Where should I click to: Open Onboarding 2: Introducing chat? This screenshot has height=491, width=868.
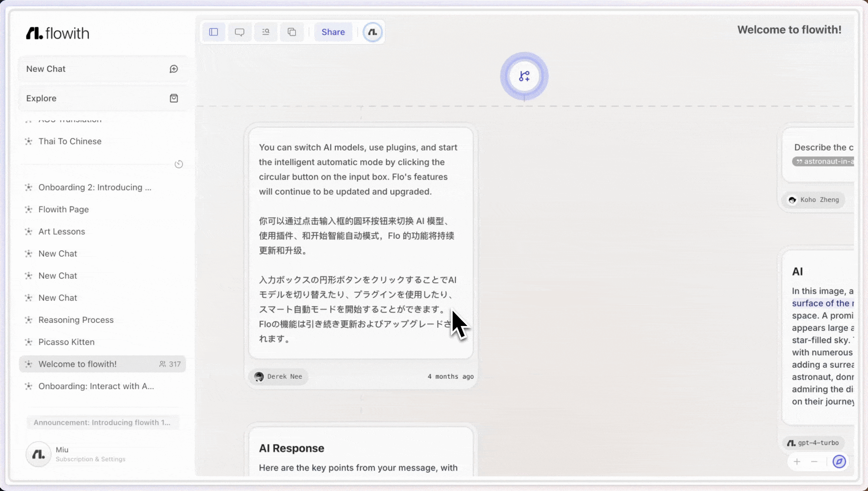[95, 187]
